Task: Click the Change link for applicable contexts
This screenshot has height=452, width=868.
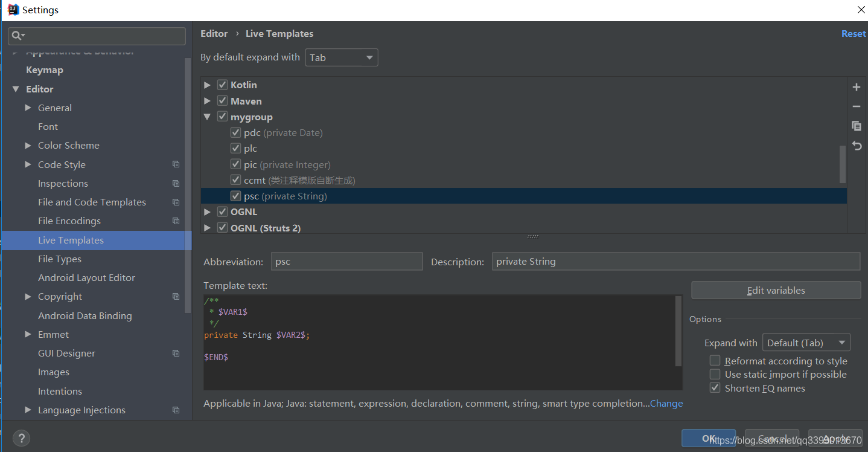Action: 666,404
